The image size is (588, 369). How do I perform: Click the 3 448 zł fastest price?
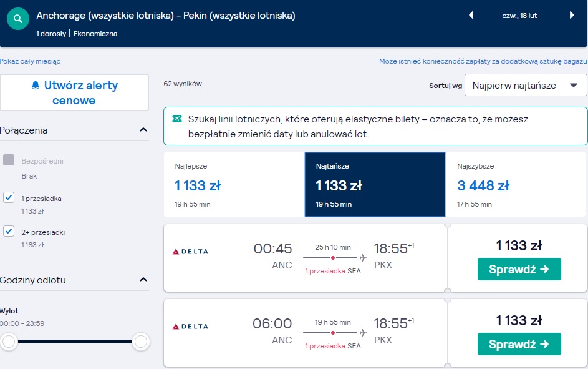(483, 185)
